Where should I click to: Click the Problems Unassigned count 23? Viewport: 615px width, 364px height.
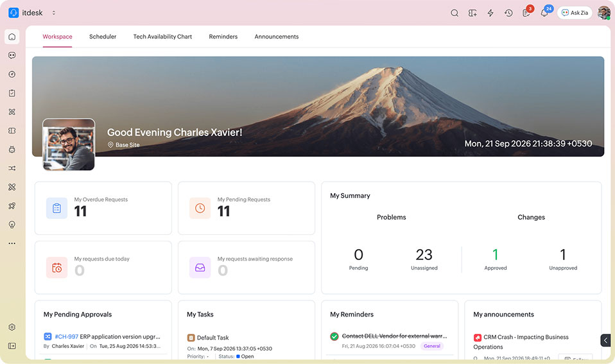[424, 255]
